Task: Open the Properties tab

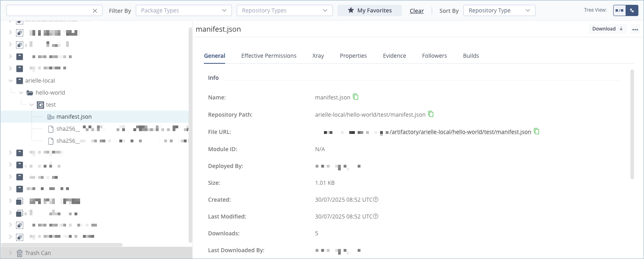Action: [x=353, y=56]
